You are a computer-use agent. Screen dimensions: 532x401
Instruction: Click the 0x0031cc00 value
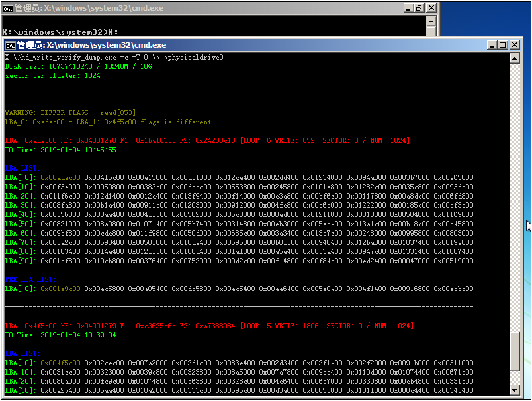[x=60, y=372]
